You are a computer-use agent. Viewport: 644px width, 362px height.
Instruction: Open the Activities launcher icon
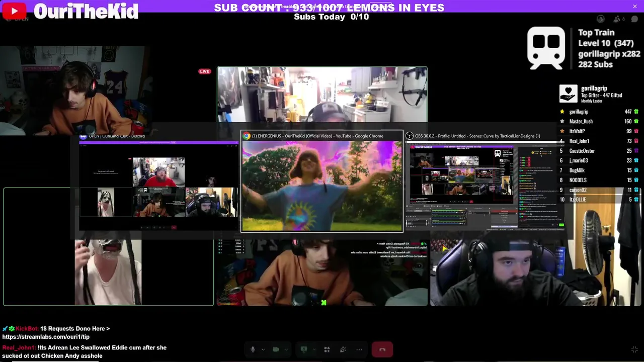click(x=327, y=349)
